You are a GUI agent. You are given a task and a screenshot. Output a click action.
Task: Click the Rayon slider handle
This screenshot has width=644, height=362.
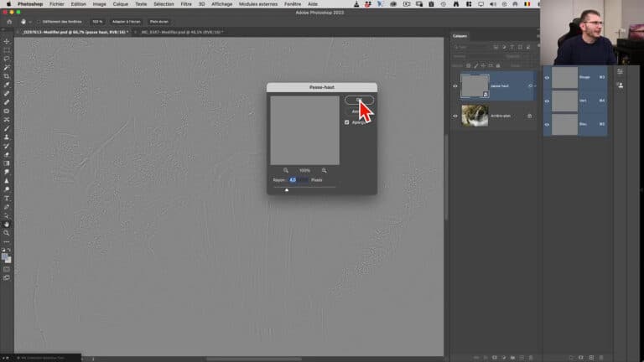[287, 189]
